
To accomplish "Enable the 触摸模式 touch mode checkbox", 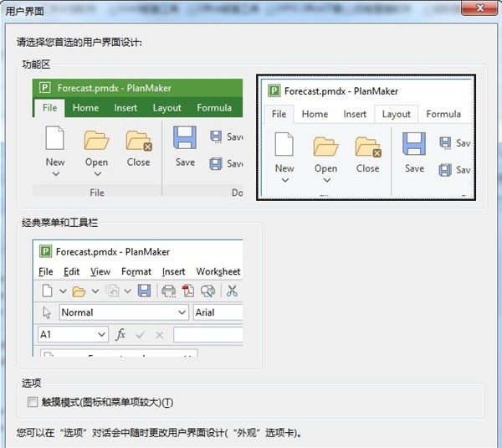I will coord(33,402).
